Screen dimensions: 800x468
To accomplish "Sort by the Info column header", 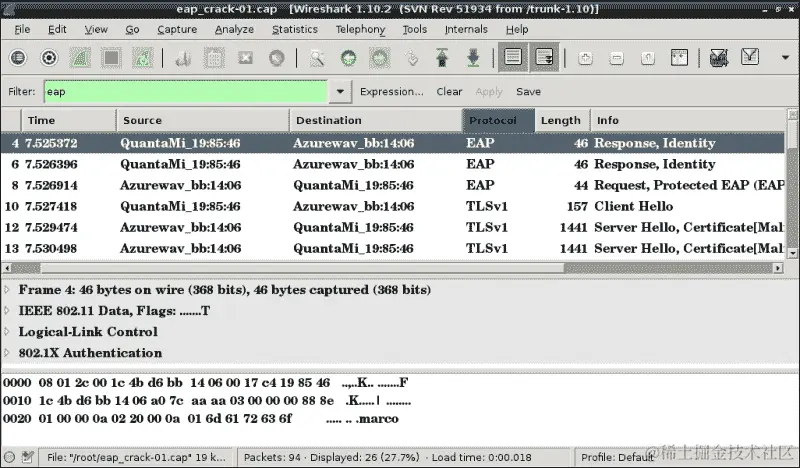I will pyautogui.click(x=688, y=120).
